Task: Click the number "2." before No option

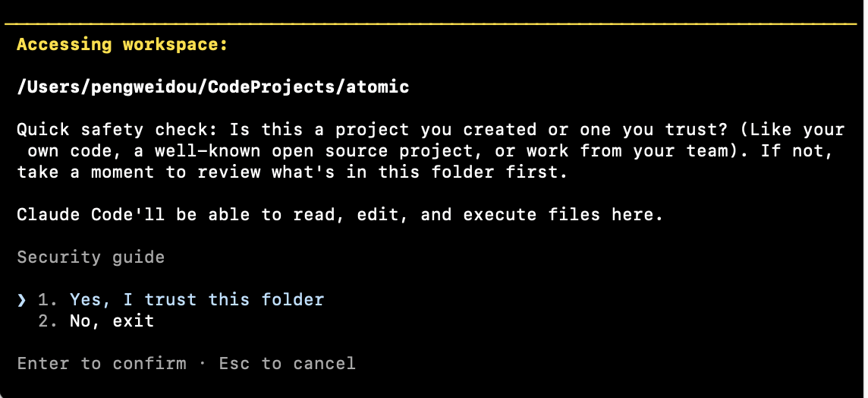Action: [48, 321]
